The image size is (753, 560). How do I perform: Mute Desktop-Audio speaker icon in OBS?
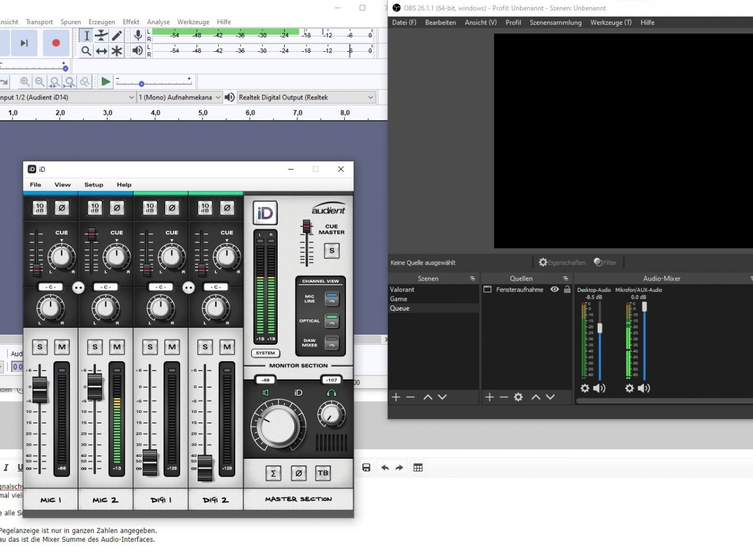tap(599, 388)
